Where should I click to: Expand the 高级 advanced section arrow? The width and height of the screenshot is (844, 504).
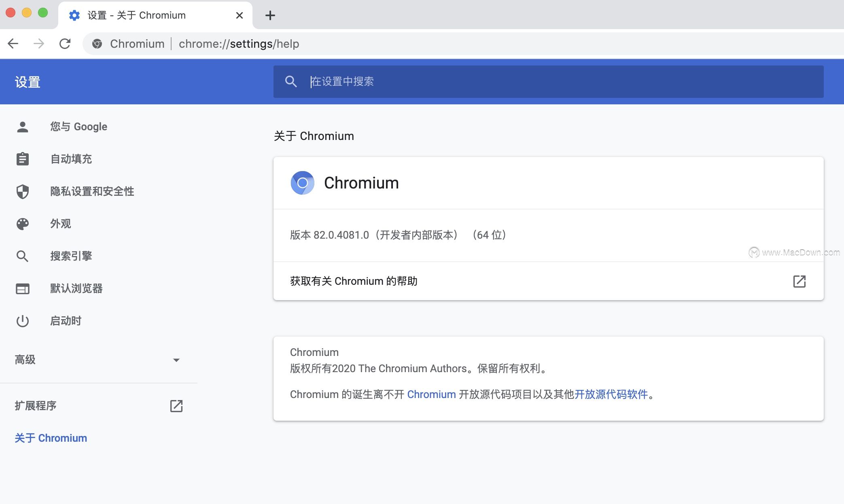point(176,360)
